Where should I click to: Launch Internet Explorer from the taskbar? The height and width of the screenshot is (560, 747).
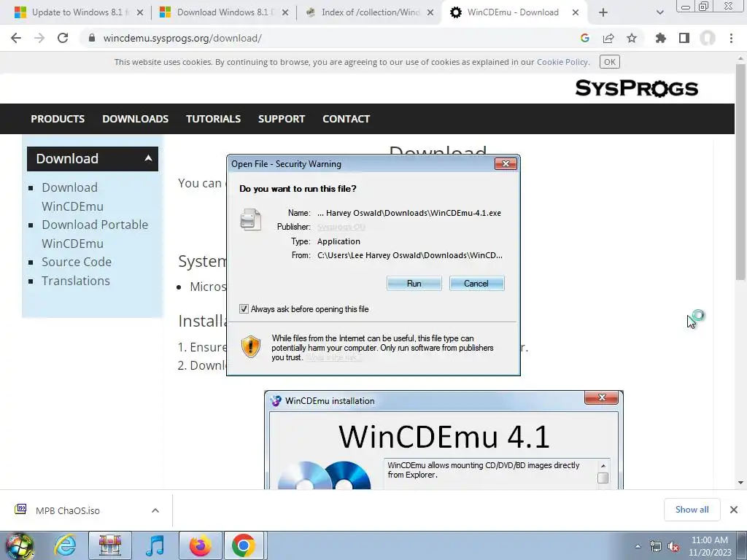[x=65, y=545]
